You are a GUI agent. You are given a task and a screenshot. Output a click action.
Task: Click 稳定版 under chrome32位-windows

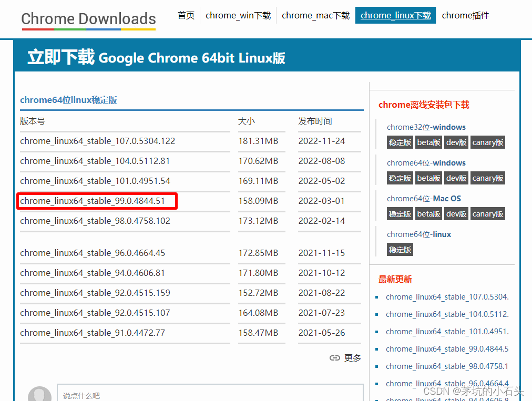click(x=400, y=142)
